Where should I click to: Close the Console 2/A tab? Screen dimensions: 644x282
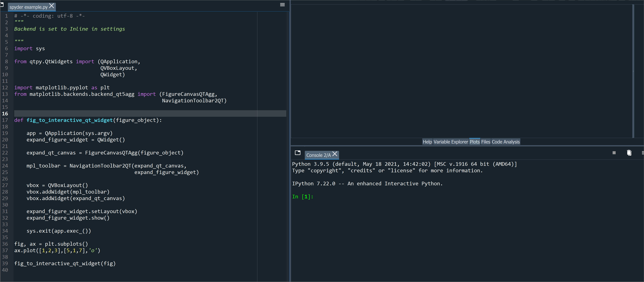335,154
